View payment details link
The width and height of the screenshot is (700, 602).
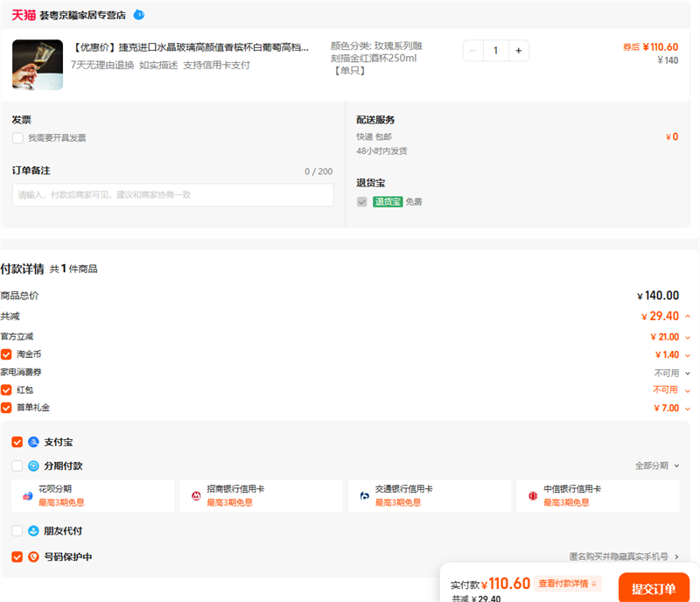pyautogui.click(x=568, y=584)
